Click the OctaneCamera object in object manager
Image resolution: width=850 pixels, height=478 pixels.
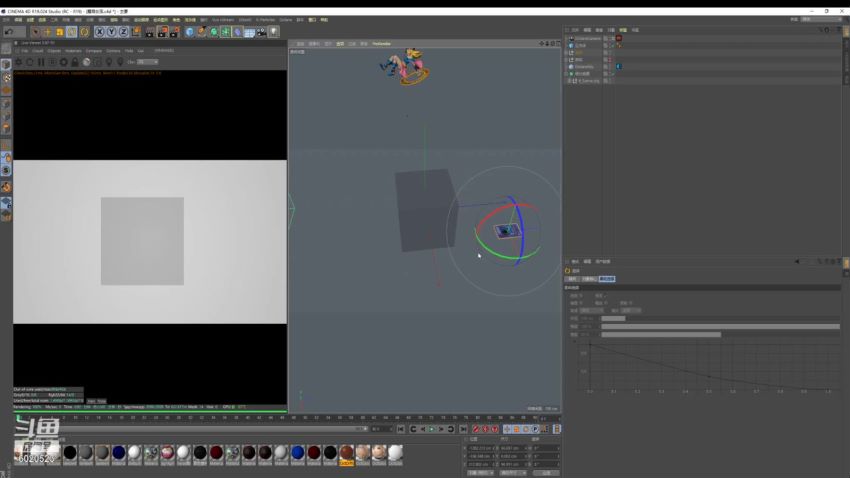[x=588, y=38]
